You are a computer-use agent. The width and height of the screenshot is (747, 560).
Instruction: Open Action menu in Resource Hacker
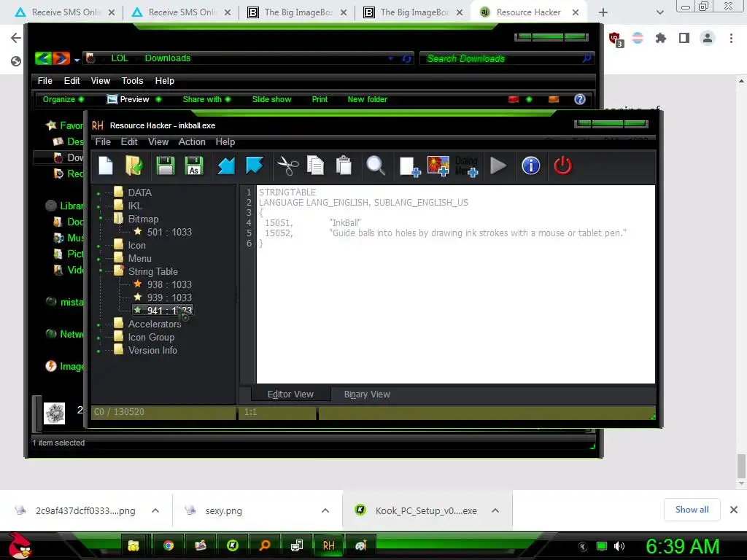(x=192, y=142)
